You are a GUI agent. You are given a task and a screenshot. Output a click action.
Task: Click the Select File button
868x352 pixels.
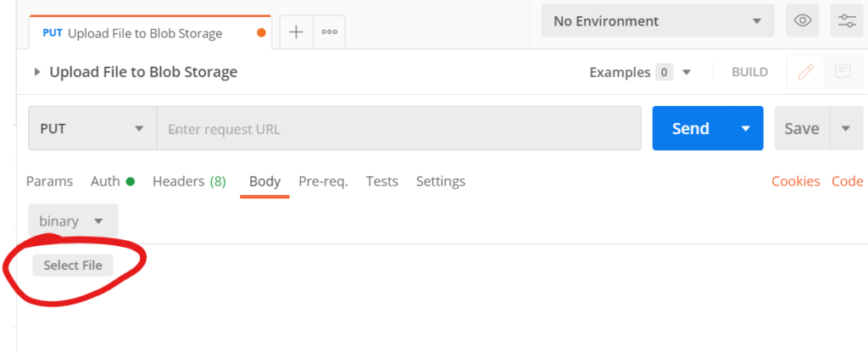(x=73, y=265)
